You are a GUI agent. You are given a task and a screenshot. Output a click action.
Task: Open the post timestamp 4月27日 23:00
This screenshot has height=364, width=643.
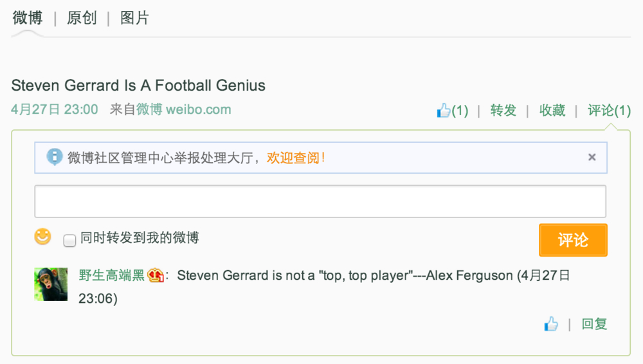pos(55,109)
